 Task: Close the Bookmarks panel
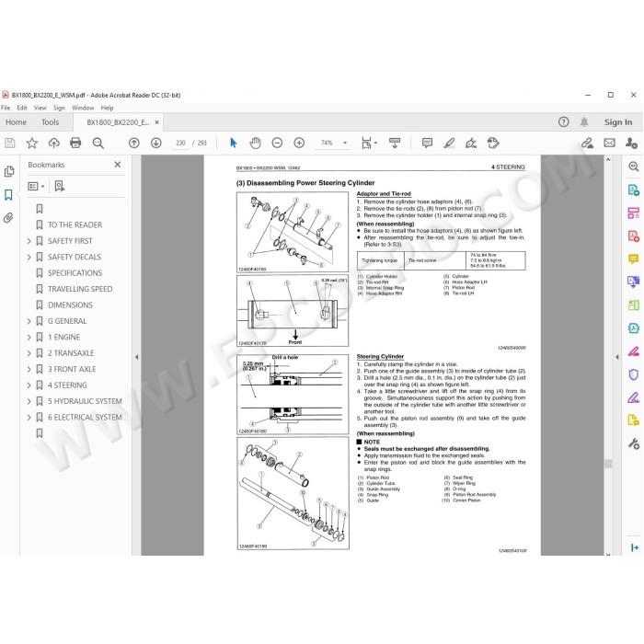[x=118, y=165]
